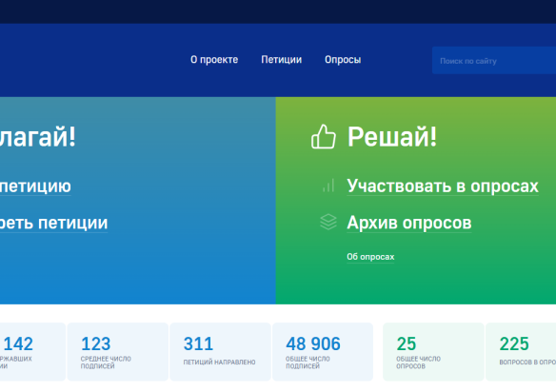Image resolution: width=556 pixels, height=392 pixels.
Task: Open the Архив опросов link
Action: [409, 223]
